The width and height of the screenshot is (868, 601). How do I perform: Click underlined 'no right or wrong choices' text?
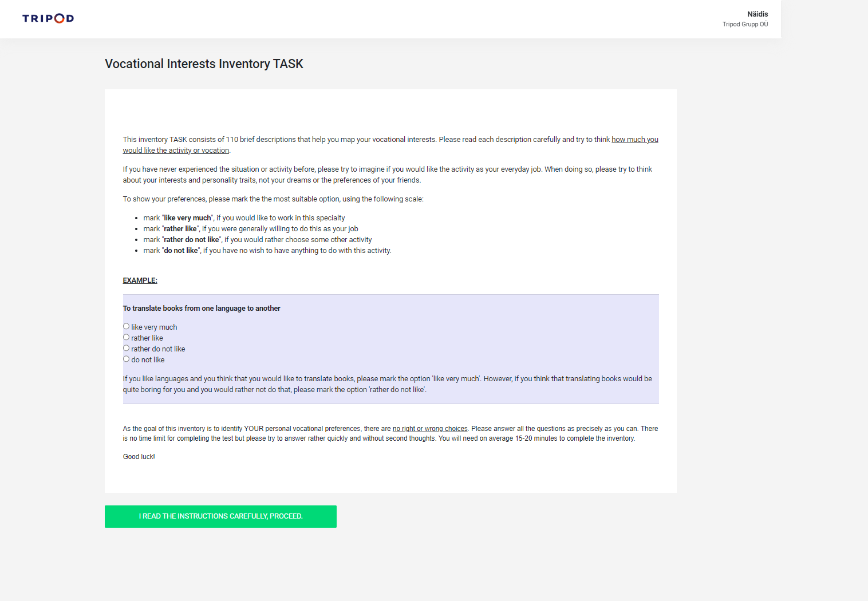pos(429,429)
